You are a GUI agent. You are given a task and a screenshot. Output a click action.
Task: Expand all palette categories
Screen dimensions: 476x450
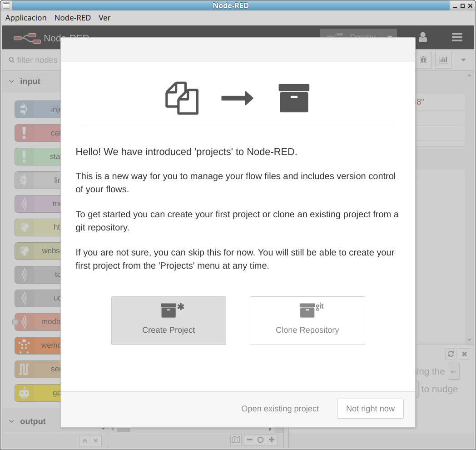tap(95, 440)
